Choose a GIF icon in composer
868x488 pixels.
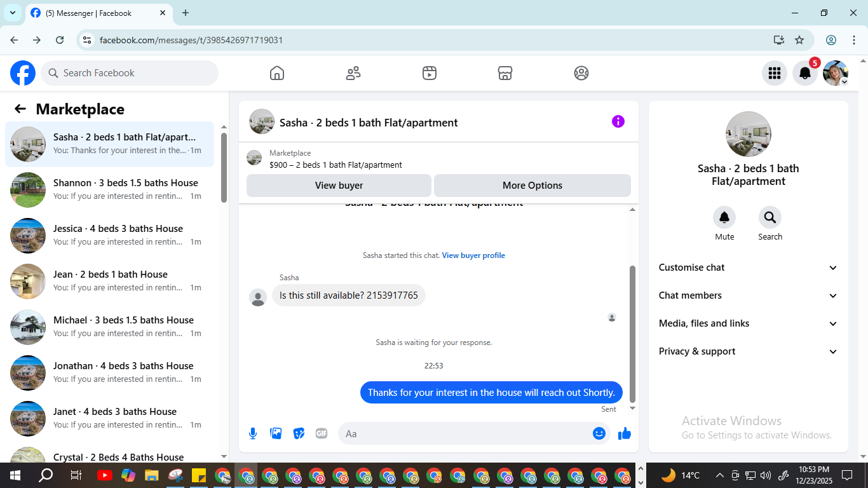(322, 433)
